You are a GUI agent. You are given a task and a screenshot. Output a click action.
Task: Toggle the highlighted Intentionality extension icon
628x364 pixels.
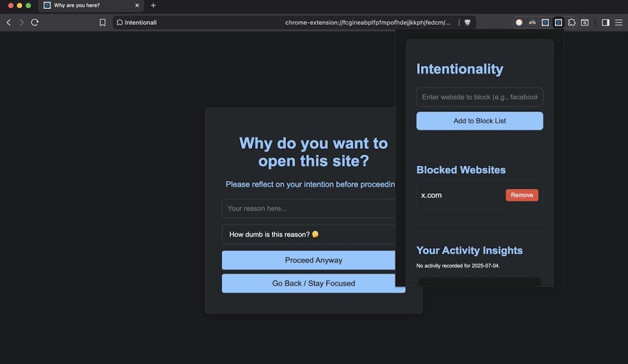(x=558, y=22)
